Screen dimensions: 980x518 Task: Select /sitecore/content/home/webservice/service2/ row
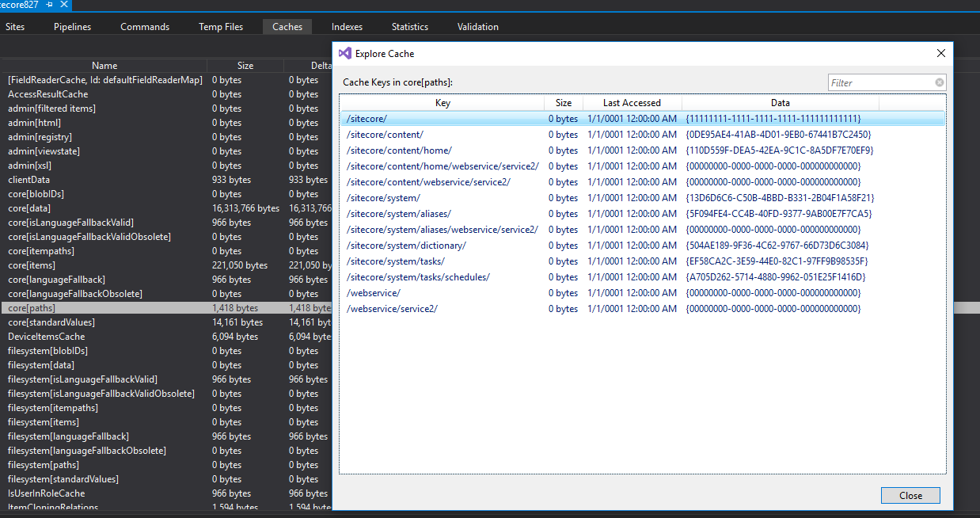[x=643, y=166]
